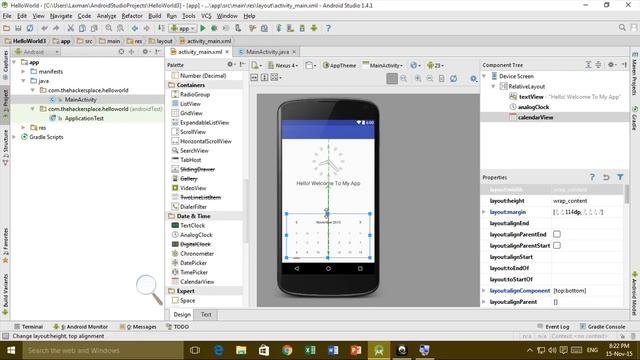Open the MainActivity association dropdown
Screen dimensions: 640x360
pyautogui.click(x=382, y=65)
